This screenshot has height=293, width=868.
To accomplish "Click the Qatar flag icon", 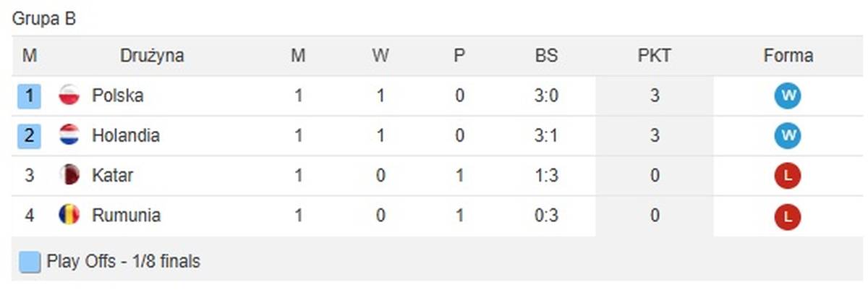I will pos(69,176).
